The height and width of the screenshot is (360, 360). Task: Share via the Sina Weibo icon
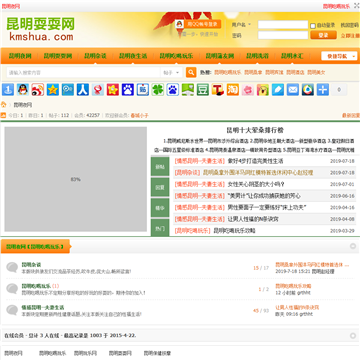37,89
